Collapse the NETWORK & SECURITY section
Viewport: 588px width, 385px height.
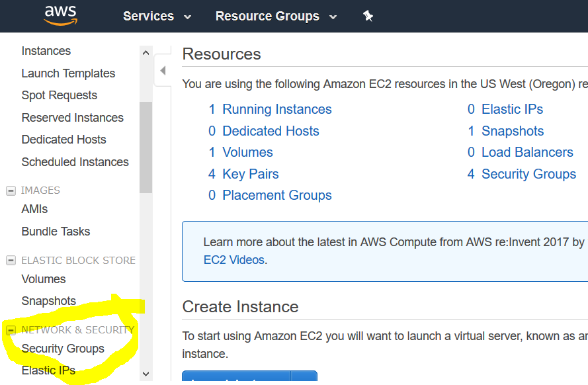[x=11, y=330]
